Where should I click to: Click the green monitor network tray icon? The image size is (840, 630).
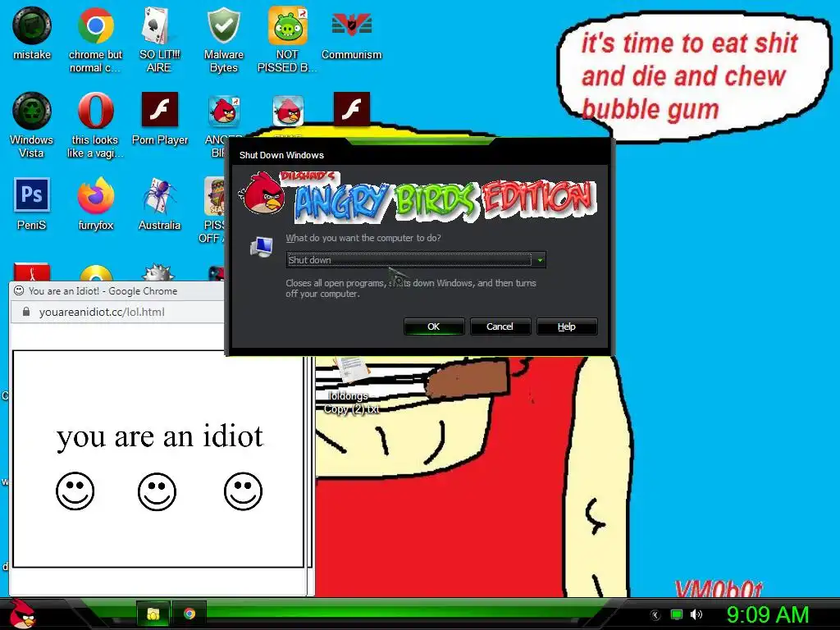[677, 614]
